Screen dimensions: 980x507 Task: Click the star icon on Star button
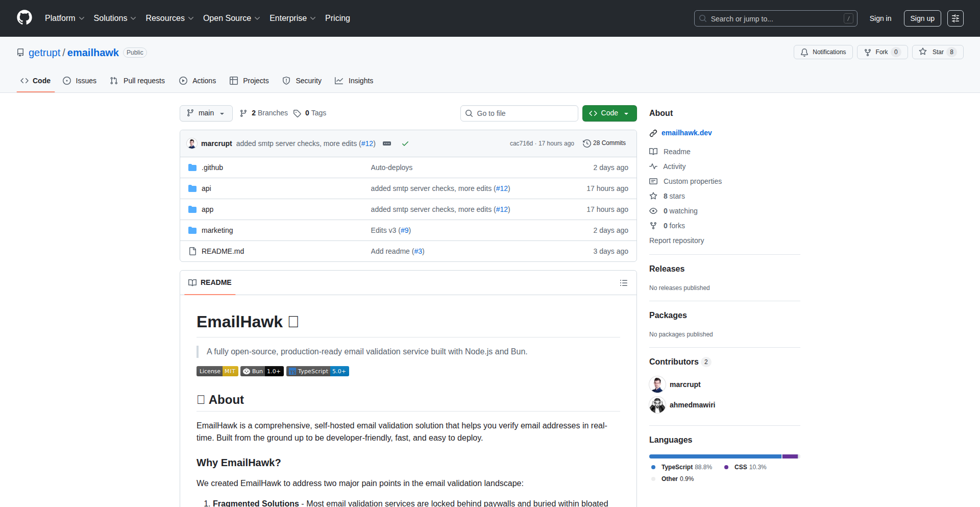point(923,52)
